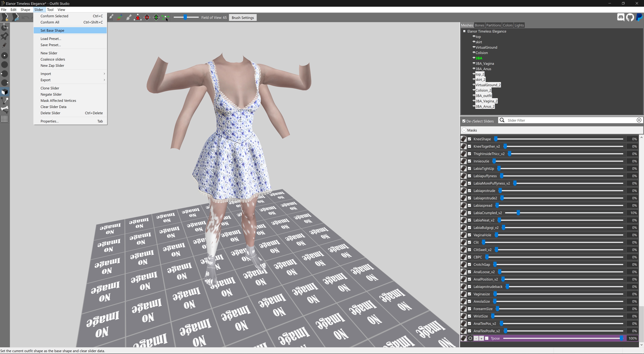The width and height of the screenshot is (644, 354).
Task: Uncheck the CBPC slider checkbox
Action: [470, 257]
